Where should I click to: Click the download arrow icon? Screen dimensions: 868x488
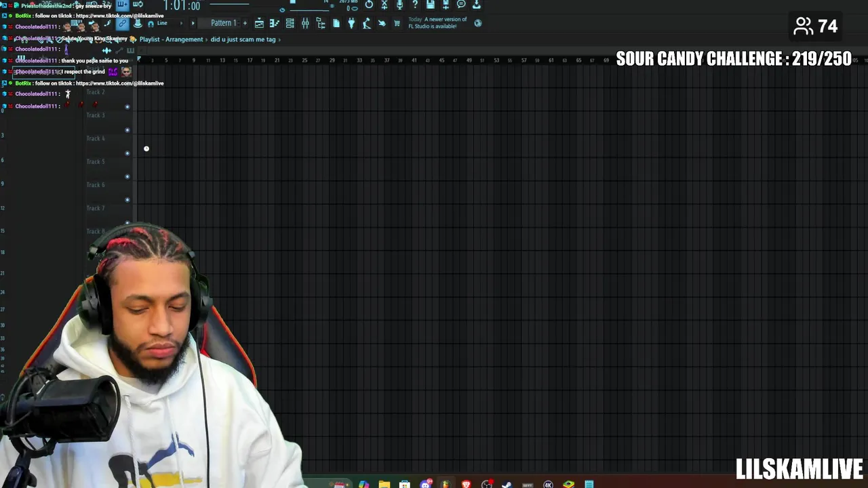pyautogui.click(x=477, y=5)
